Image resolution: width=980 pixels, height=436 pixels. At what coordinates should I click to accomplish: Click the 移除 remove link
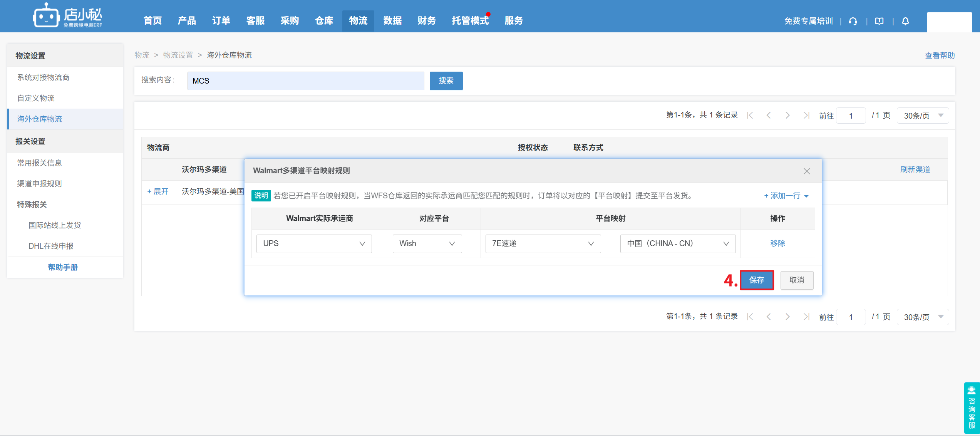click(777, 243)
